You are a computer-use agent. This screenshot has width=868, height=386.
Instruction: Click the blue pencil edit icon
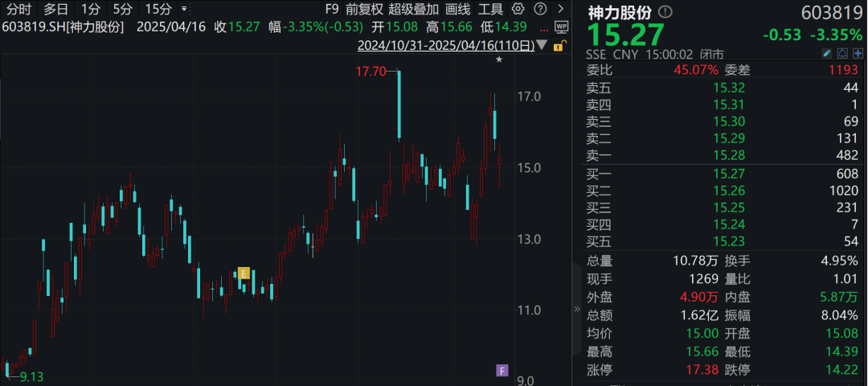point(826,53)
